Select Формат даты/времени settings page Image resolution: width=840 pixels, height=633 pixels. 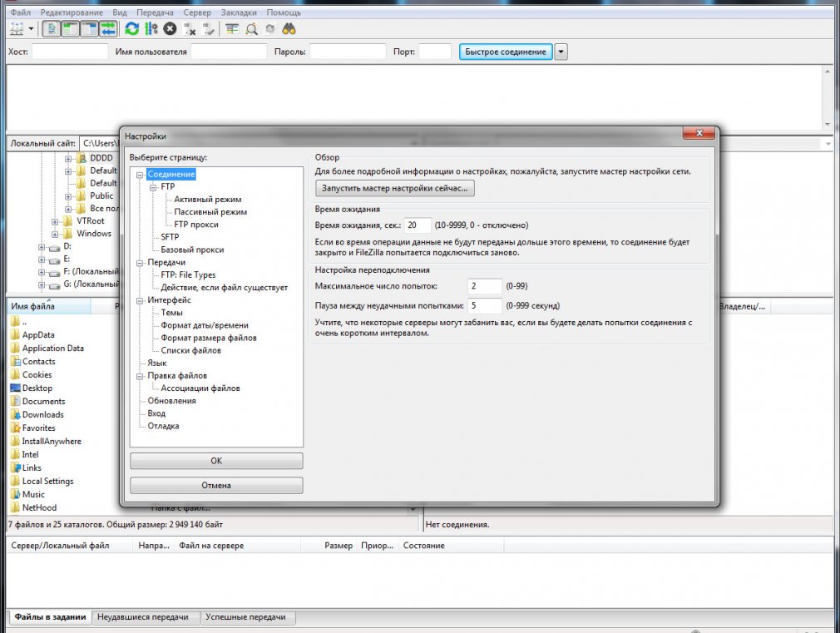click(x=205, y=325)
